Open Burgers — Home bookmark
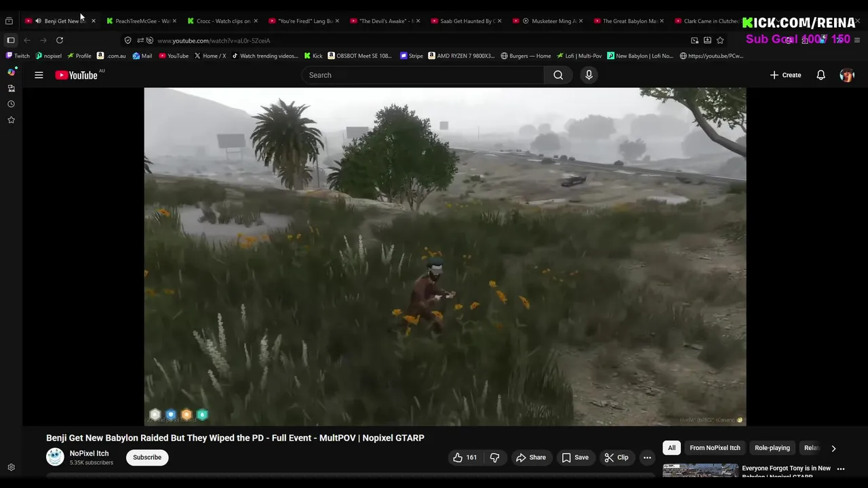This screenshot has width=868, height=488. point(526,56)
